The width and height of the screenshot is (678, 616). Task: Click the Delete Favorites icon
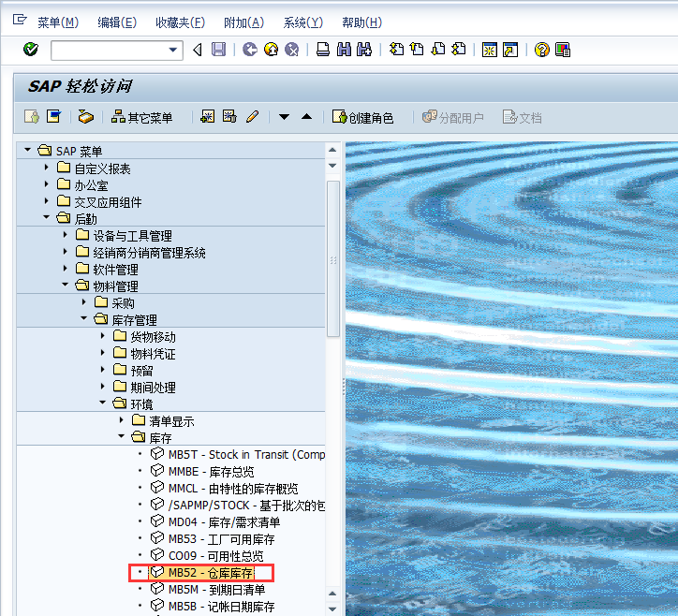coord(229,117)
